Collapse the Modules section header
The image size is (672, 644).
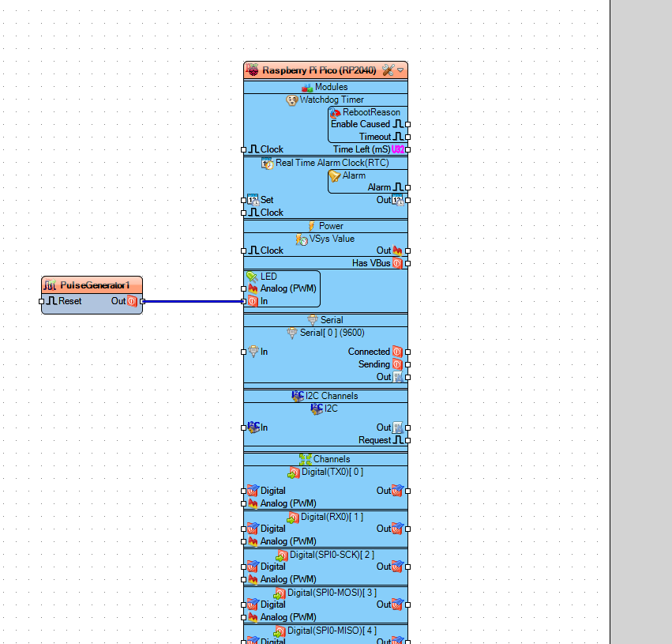(x=326, y=87)
